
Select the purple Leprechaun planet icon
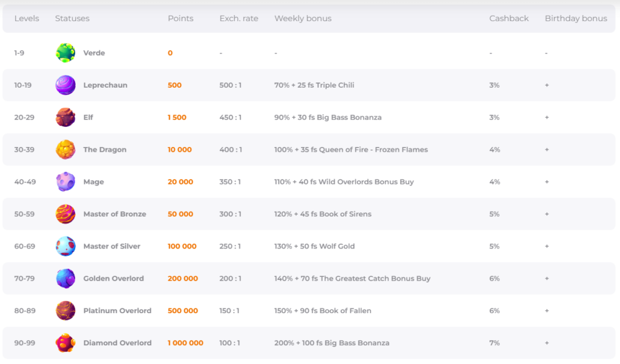pyautogui.click(x=65, y=85)
